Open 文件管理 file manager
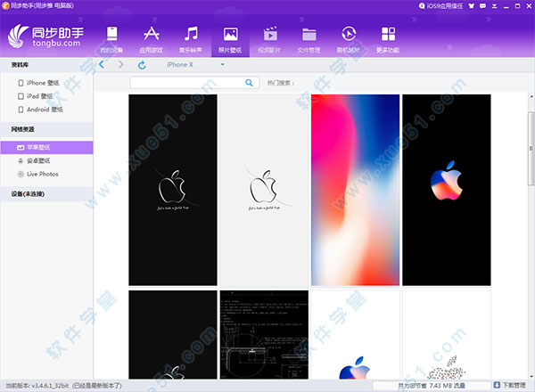Viewport: 535px width, 392px height. point(309,37)
